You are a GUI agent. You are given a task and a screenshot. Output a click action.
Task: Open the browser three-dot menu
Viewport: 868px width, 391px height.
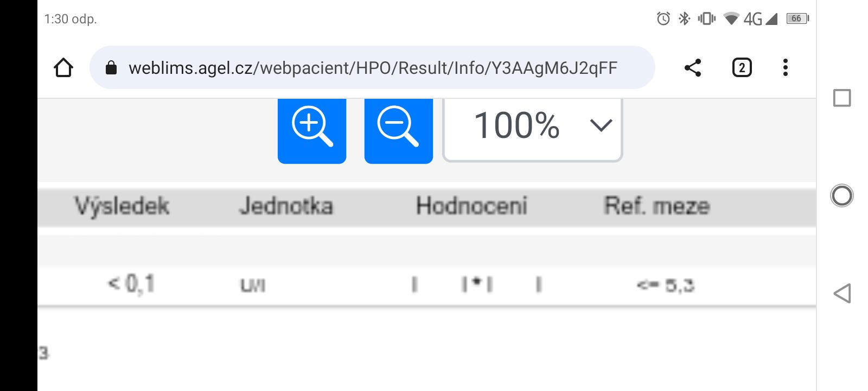pyautogui.click(x=785, y=68)
